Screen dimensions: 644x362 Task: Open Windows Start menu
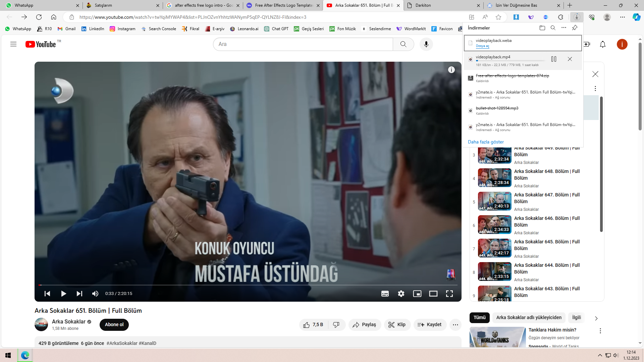tap(8, 355)
